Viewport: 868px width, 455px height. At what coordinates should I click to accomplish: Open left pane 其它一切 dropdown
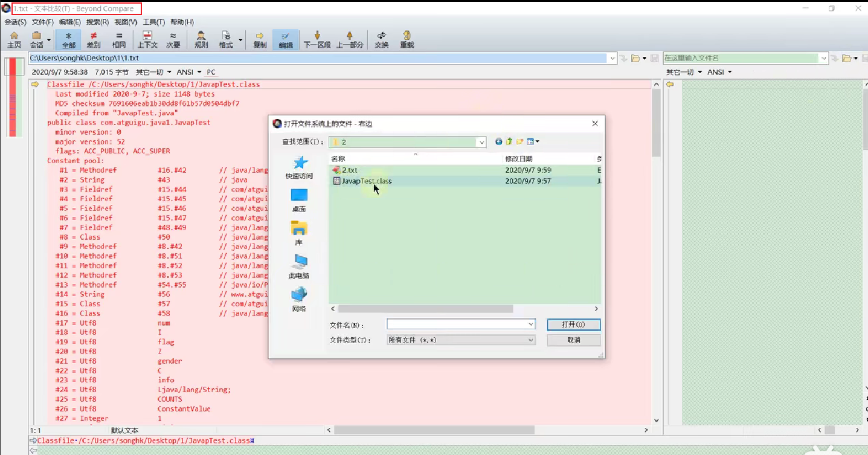[x=153, y=72]
